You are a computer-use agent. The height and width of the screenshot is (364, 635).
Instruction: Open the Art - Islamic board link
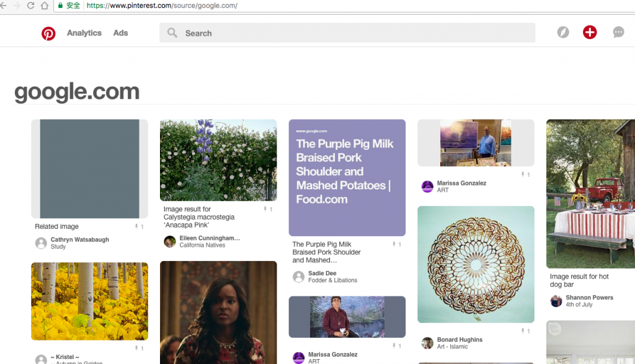(452, 347)
